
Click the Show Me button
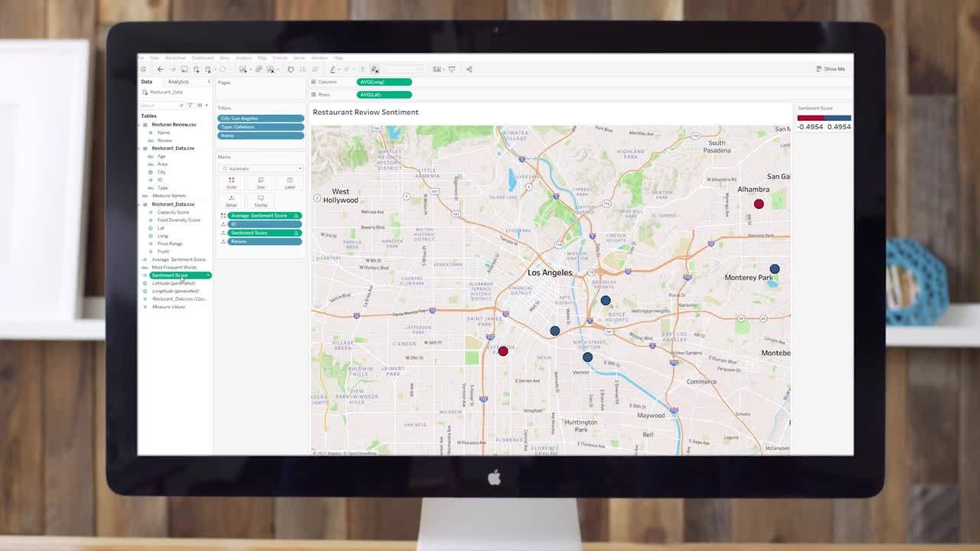click(x=830, y=69)
